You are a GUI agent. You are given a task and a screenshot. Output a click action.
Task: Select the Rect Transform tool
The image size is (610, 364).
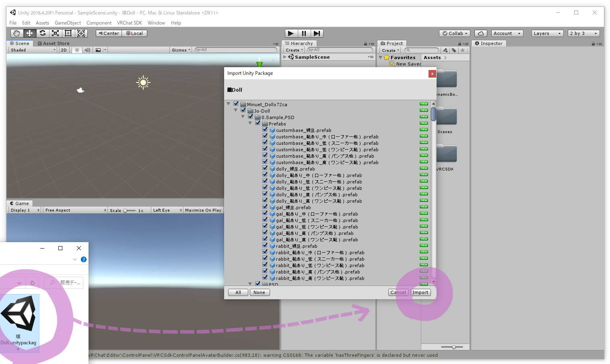tap(68, 33)
